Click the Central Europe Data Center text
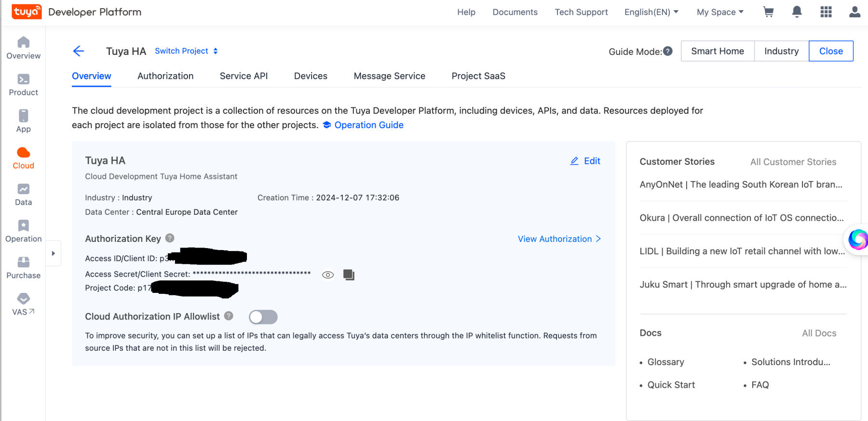This screenshot has height=421, width=868. (187, 212)
